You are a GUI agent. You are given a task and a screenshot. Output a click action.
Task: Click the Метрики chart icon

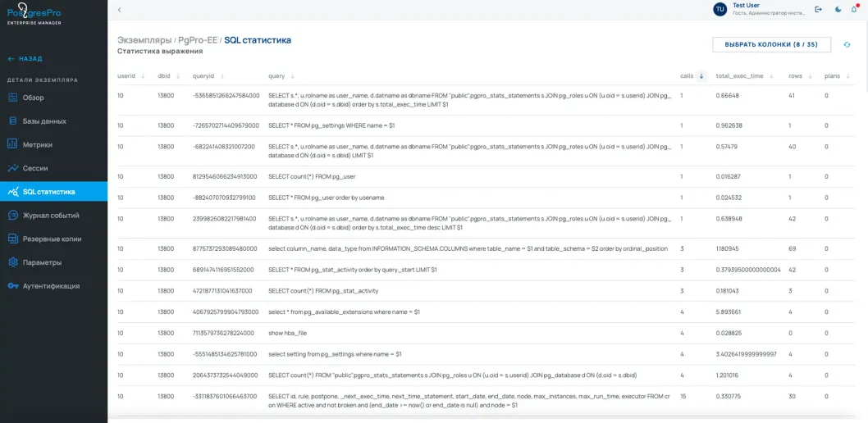pyautogui.click(x=13, y=144)
